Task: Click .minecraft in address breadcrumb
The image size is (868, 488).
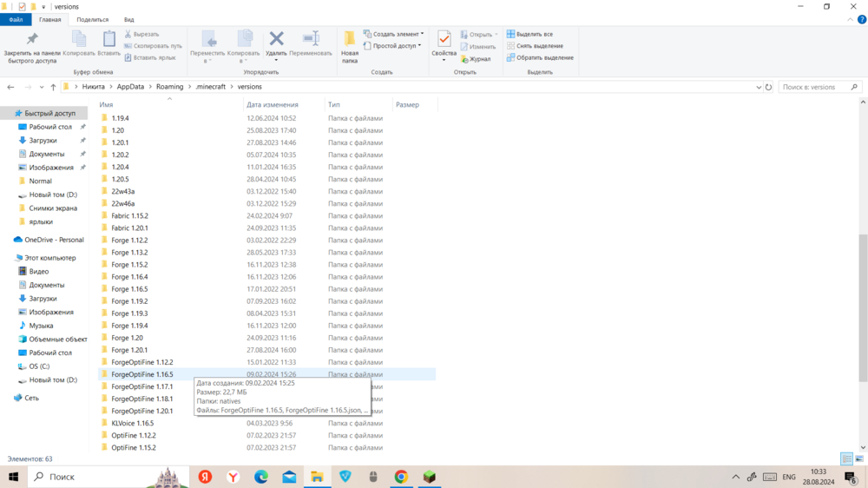Action: click(x=211, y=87)
